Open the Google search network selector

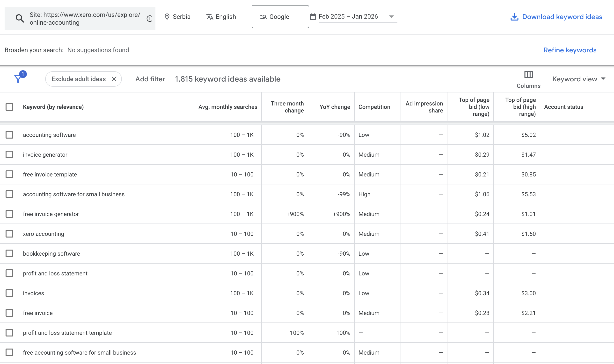(280, 17)
